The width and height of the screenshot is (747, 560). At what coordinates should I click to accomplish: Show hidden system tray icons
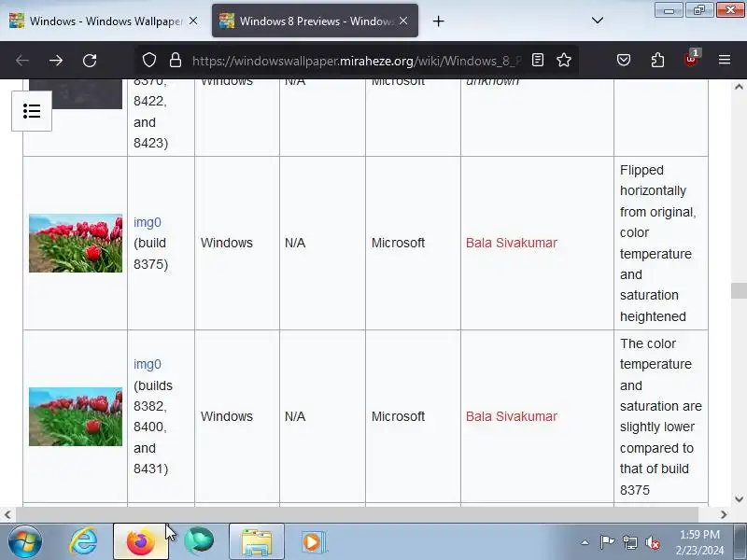click(x=585, y=542)
